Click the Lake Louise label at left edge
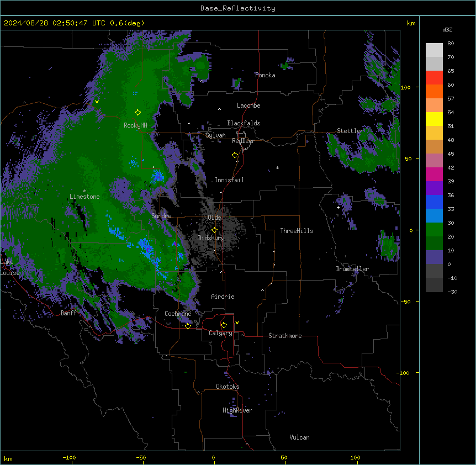 [9, 267]
